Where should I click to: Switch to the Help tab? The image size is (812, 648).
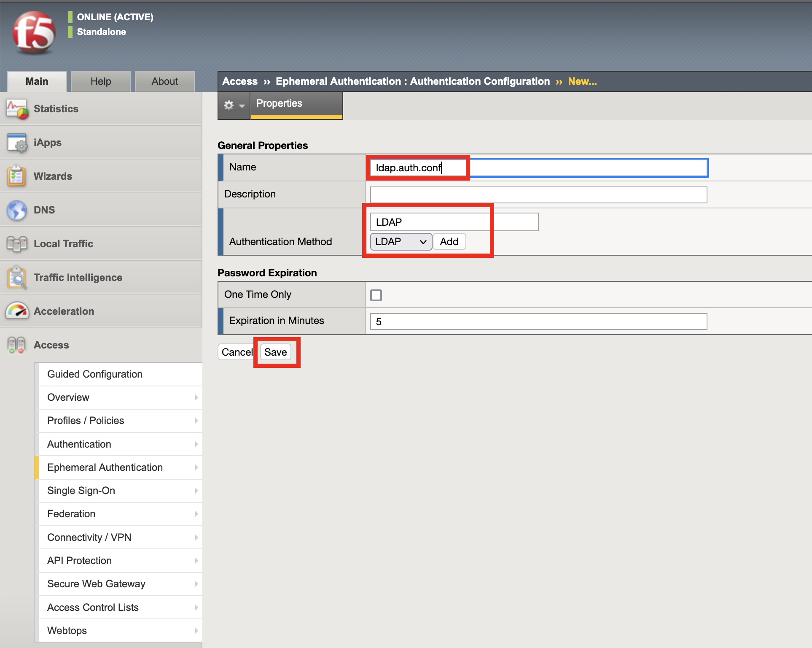pos(101,81)
